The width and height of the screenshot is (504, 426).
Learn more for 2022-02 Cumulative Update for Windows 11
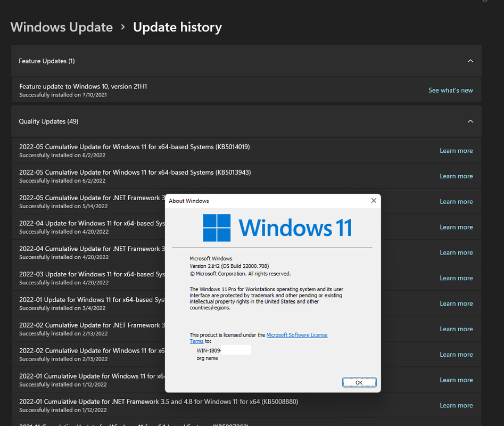click(x=456, y=354)
